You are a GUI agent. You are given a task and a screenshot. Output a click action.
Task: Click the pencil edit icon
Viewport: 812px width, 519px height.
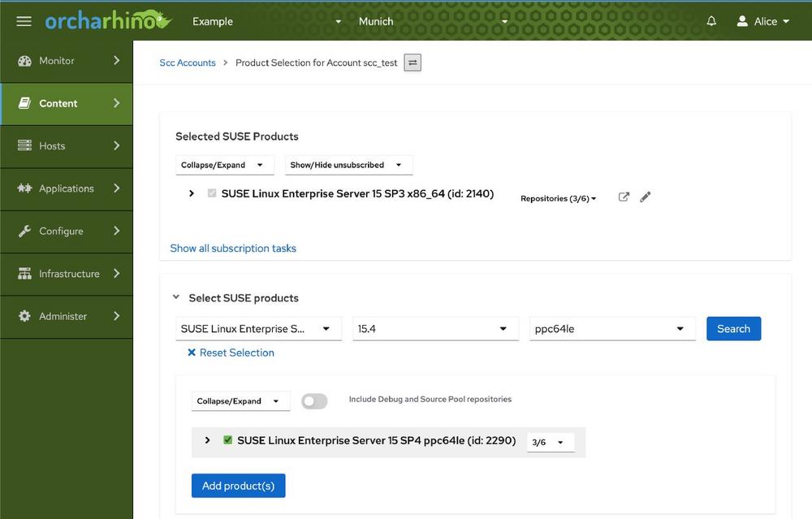(646, 197)
